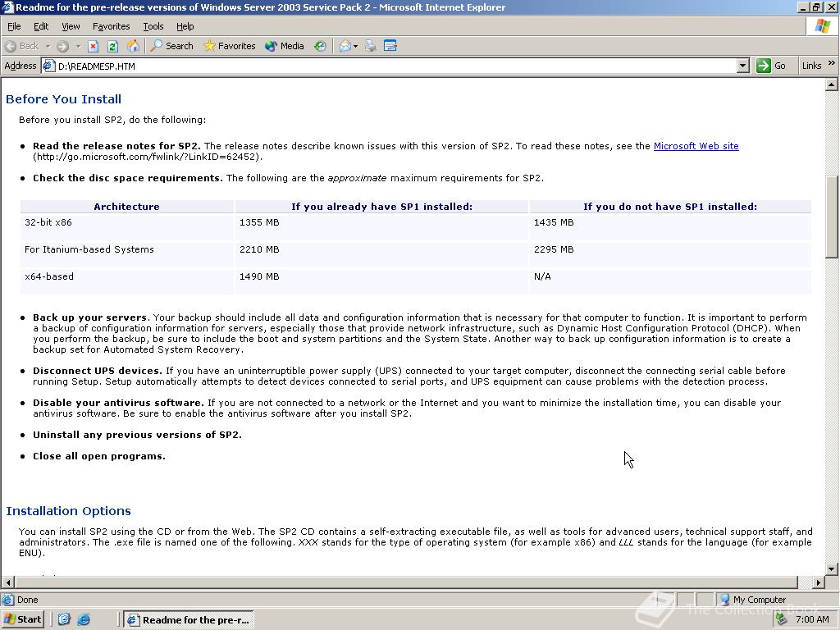Open the Edit menu

(41, 26)
